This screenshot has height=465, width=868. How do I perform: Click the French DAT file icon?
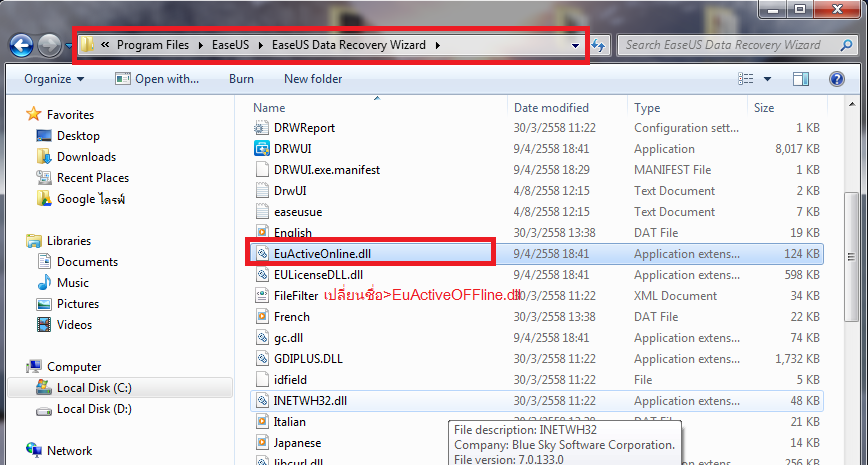pyautogui.click(x=262, y=317)
